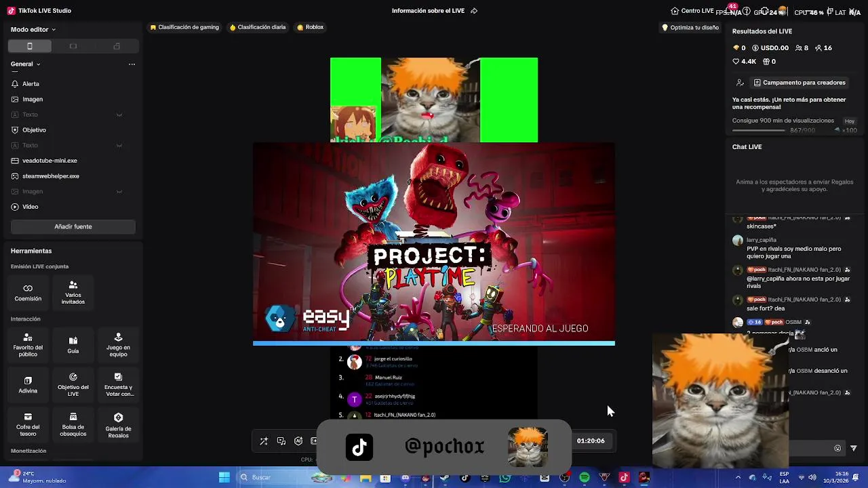Viewport: 868px width, 488px height.
Task: Open Juego en equipo tool
Action: click(118, 346)
